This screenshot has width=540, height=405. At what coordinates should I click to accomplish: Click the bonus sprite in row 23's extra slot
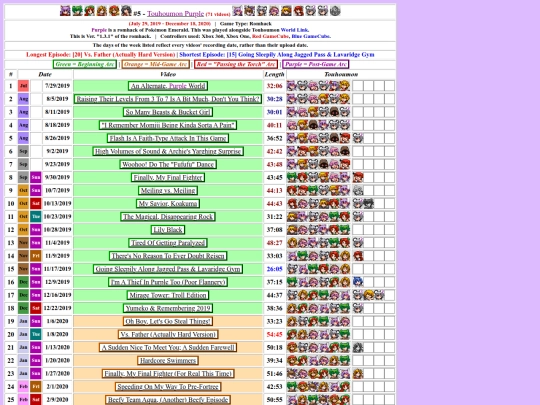point(358,374)
